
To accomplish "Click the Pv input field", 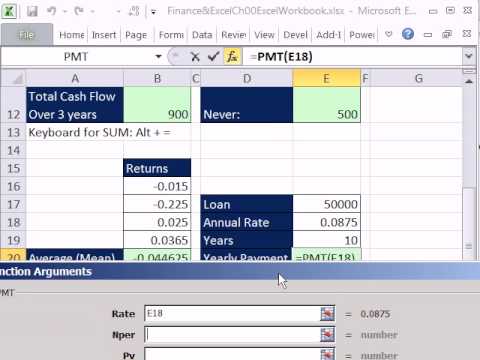I will point(232,354).
